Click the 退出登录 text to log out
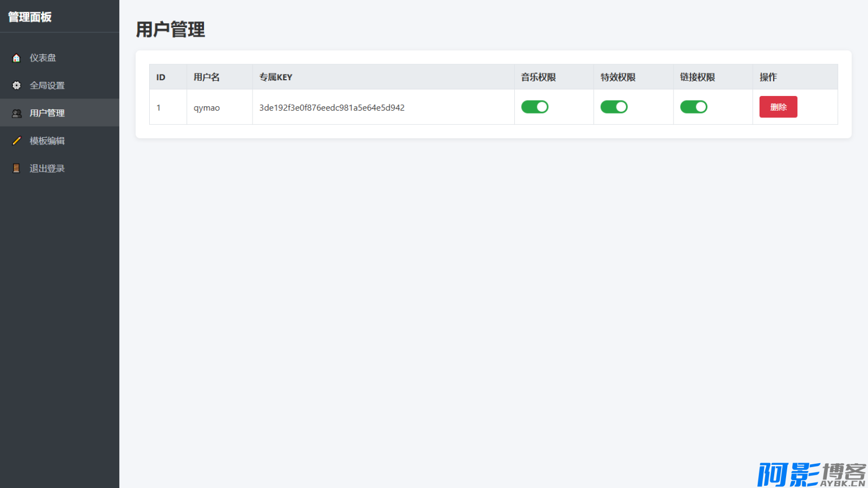 tap(47, 168)
